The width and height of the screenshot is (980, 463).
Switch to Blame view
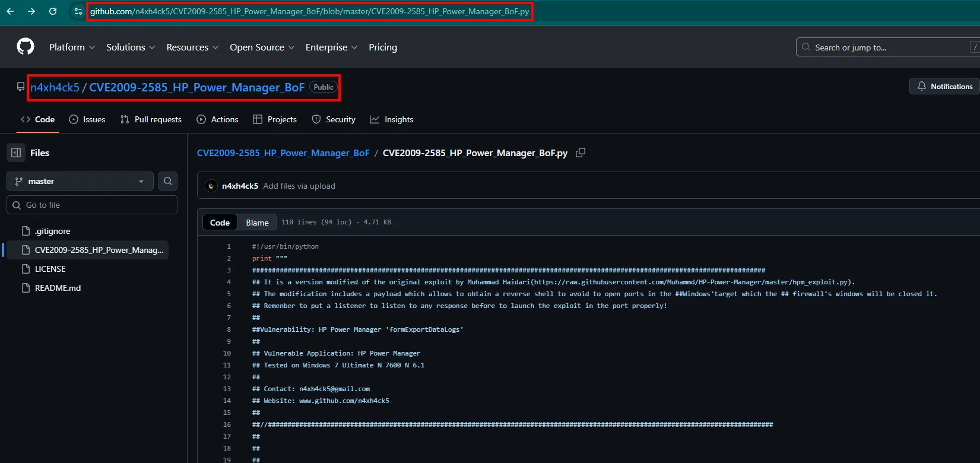click(257, 223)
